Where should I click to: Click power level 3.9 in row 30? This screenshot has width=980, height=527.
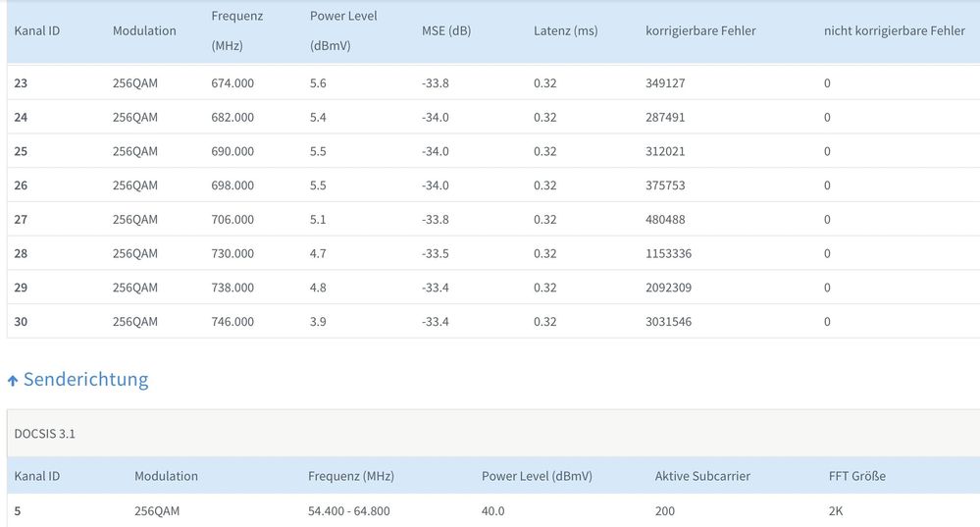(x=318, y=321)
